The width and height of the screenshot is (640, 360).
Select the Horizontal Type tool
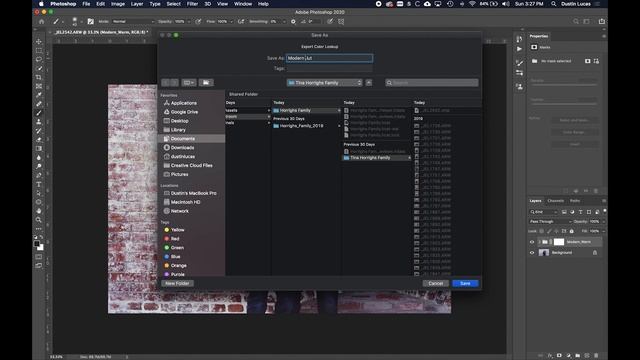coord(39,184)
